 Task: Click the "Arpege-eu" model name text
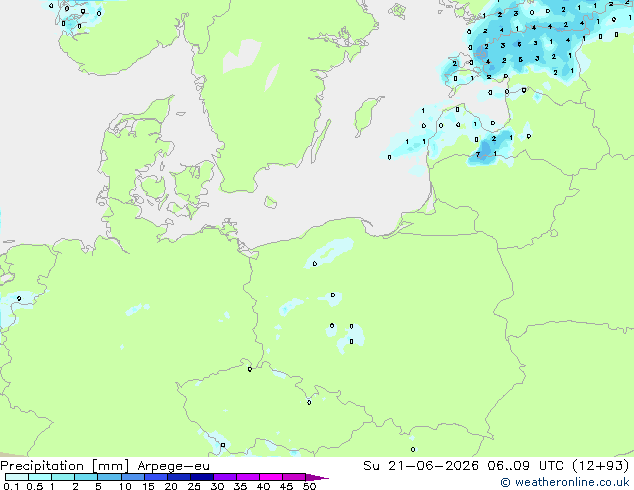(x=173, y=466)
